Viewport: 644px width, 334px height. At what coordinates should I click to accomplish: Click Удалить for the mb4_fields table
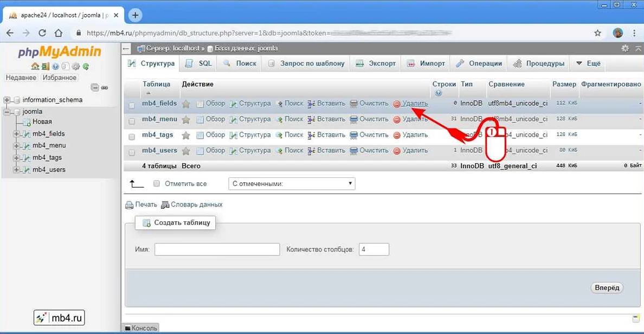point(416,103)
